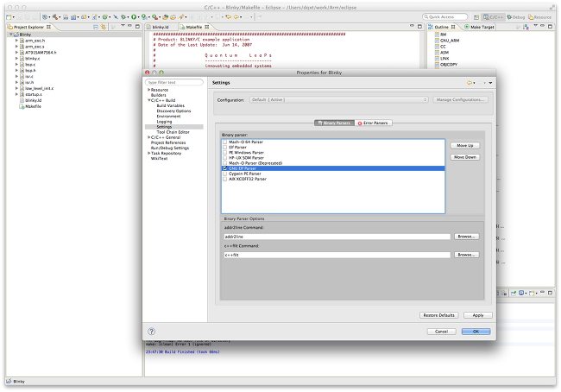Click the Apply button
The image size is (561, 392).
point(478,315)
